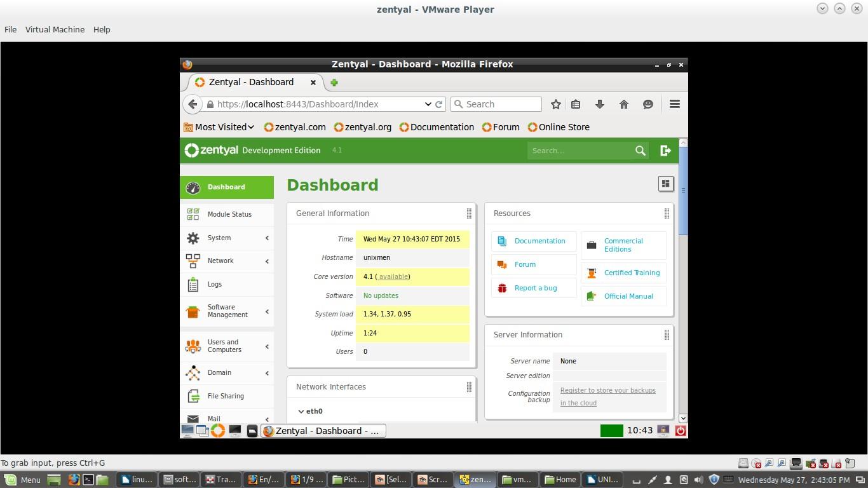Open the Official Manual link

pos(628,297)
